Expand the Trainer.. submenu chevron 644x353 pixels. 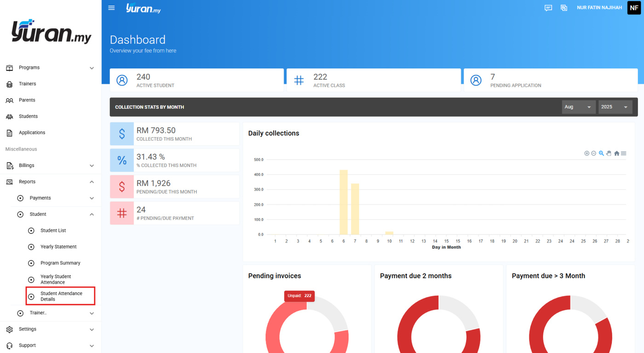click(92, 313)
